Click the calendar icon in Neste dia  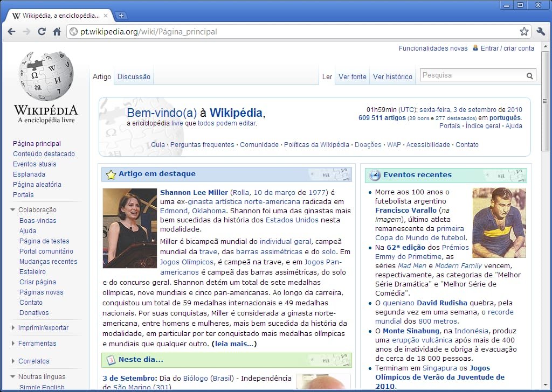pos(111,360)
